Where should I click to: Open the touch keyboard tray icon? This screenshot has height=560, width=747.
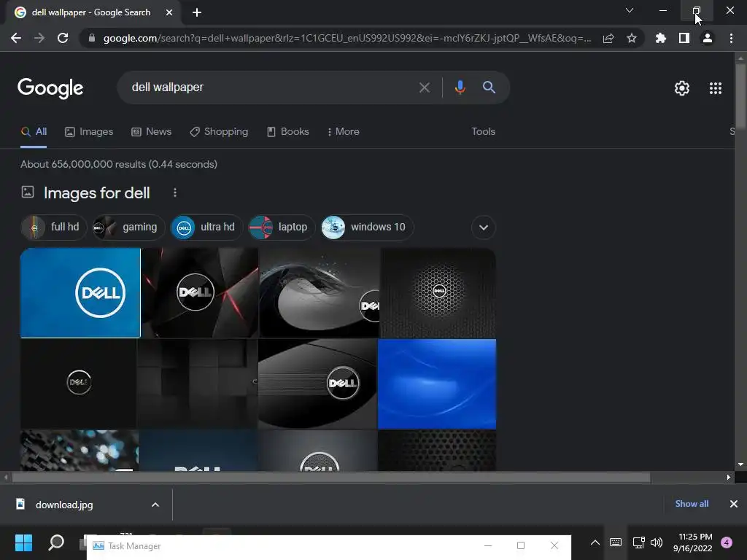(x=616, y=542)
